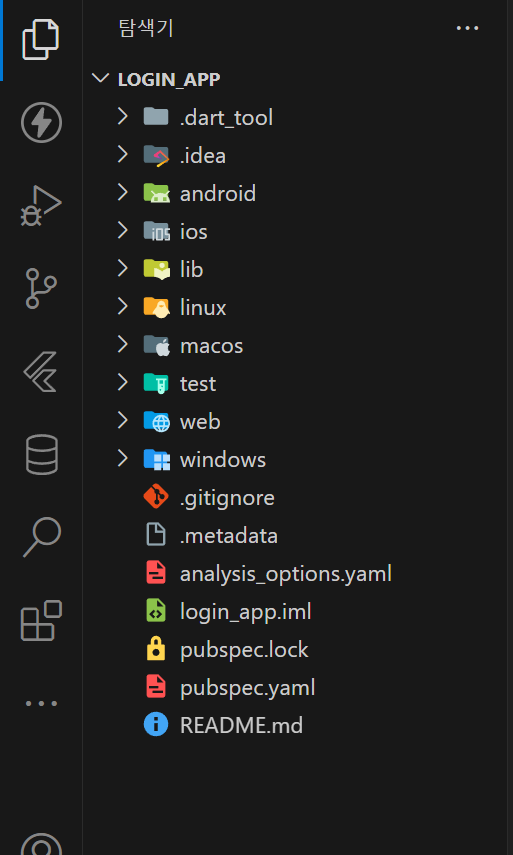This screenshot has height=855, width=513.
Task: Open the Source Control view
Action: click(41, 288)
